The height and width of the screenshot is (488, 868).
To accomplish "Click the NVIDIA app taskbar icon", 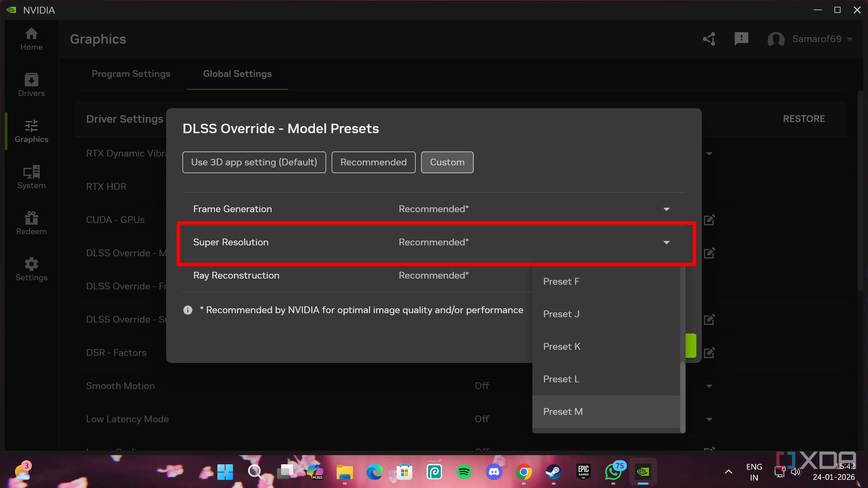I will (643, 472).
